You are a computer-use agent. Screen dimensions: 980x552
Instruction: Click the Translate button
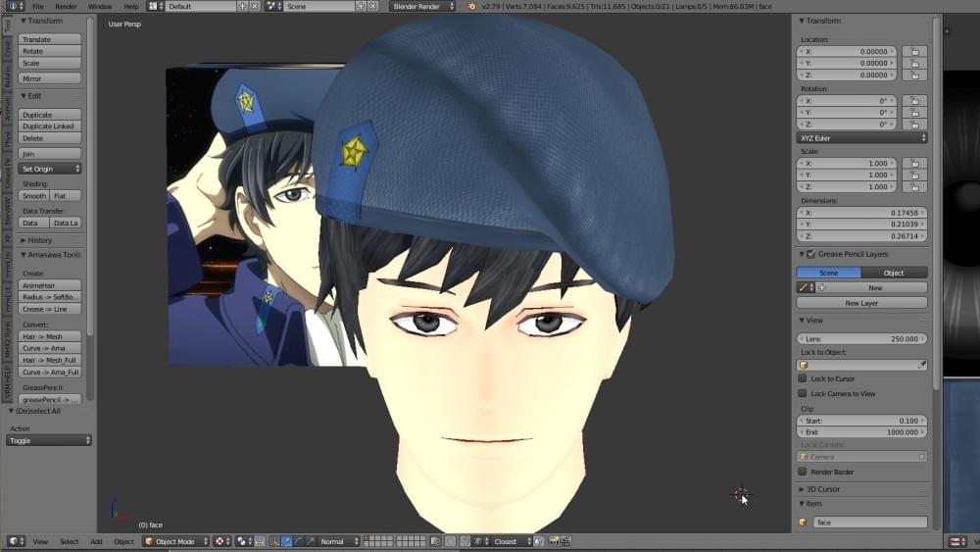50,39
